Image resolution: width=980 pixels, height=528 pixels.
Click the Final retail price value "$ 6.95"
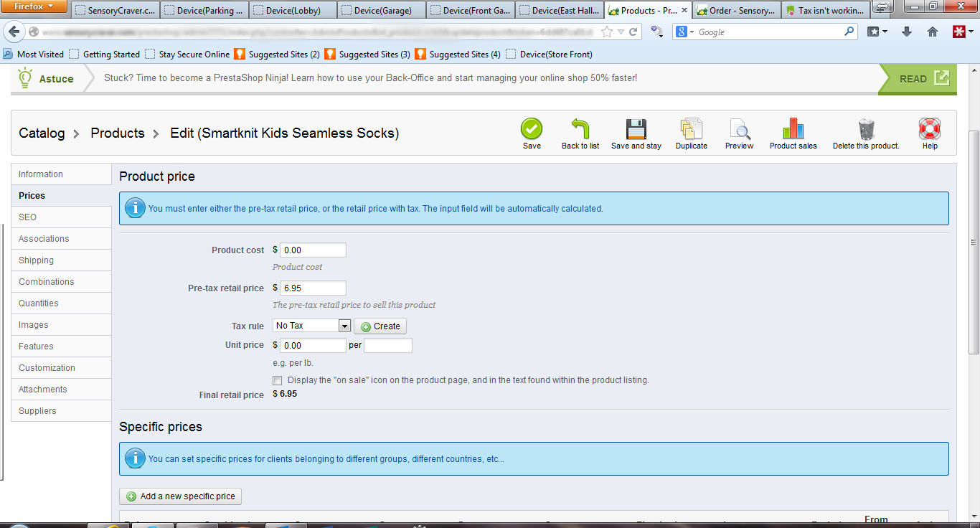(x=285, y=395)
